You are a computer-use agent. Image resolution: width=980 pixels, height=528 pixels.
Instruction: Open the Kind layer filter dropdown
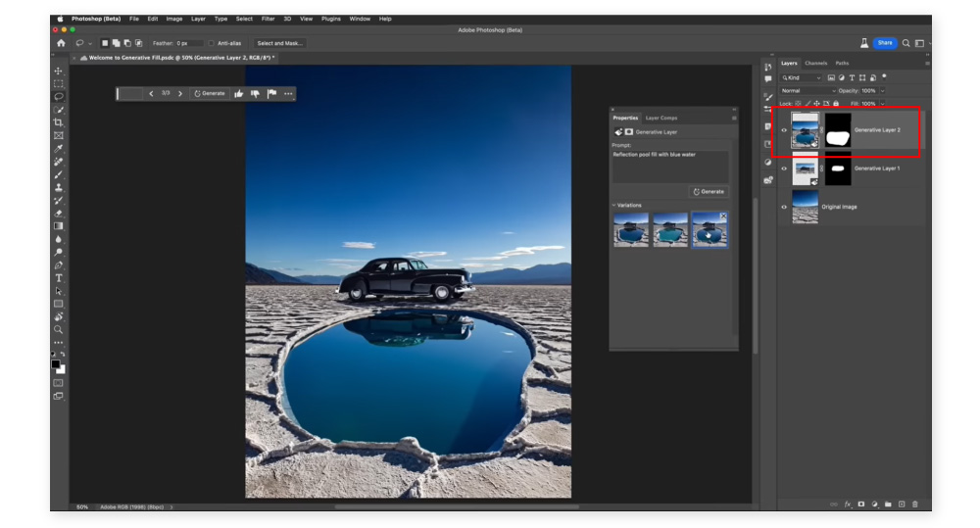[802, 78]
